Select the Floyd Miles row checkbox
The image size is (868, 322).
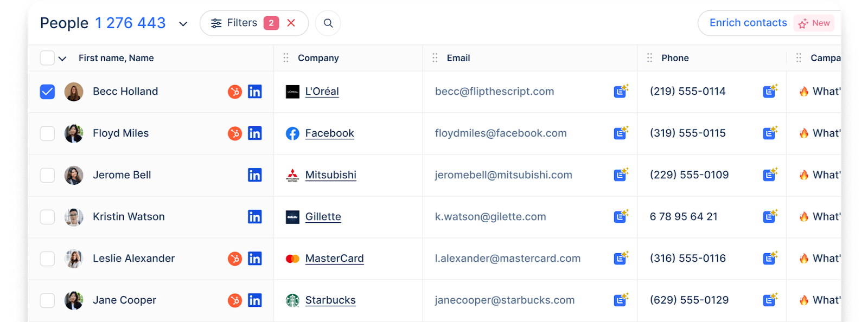48,133
